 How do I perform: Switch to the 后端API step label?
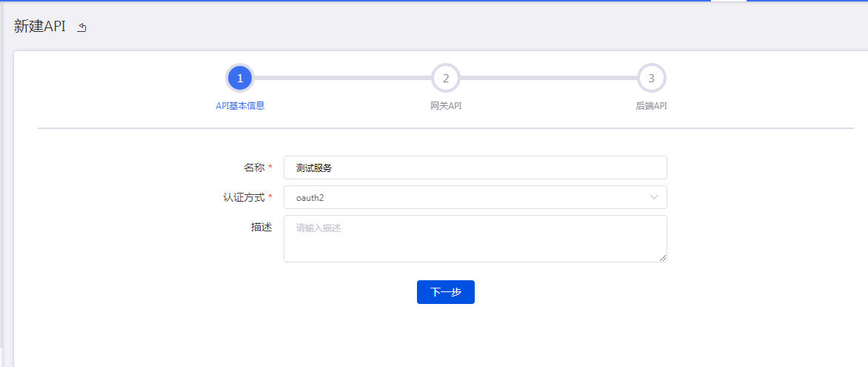651,106
